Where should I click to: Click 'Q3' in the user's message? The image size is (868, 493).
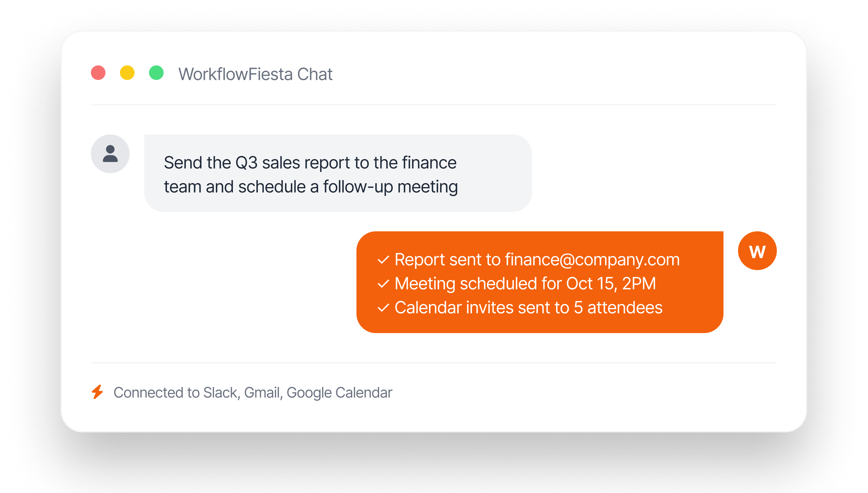pyautogui.click(x=246, y=163)
